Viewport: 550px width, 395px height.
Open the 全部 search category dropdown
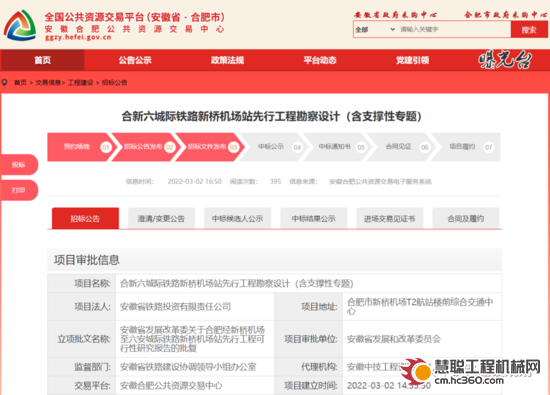tap(375, 29)
